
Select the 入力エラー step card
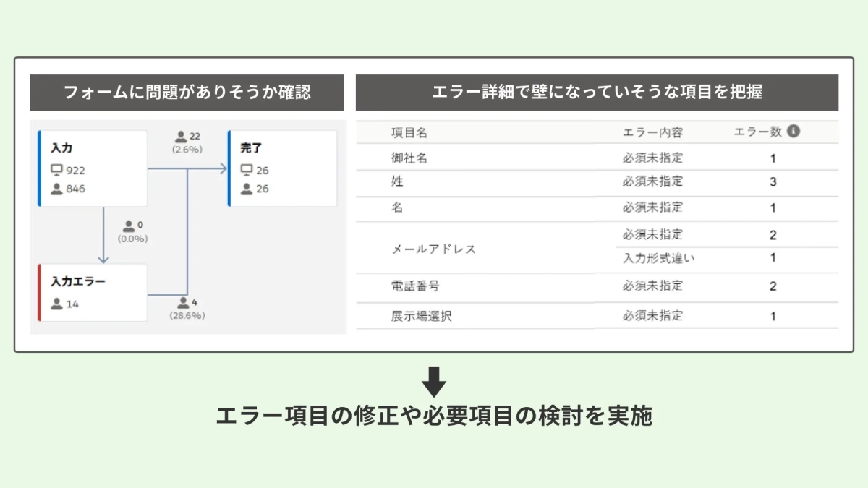(92, 291)
